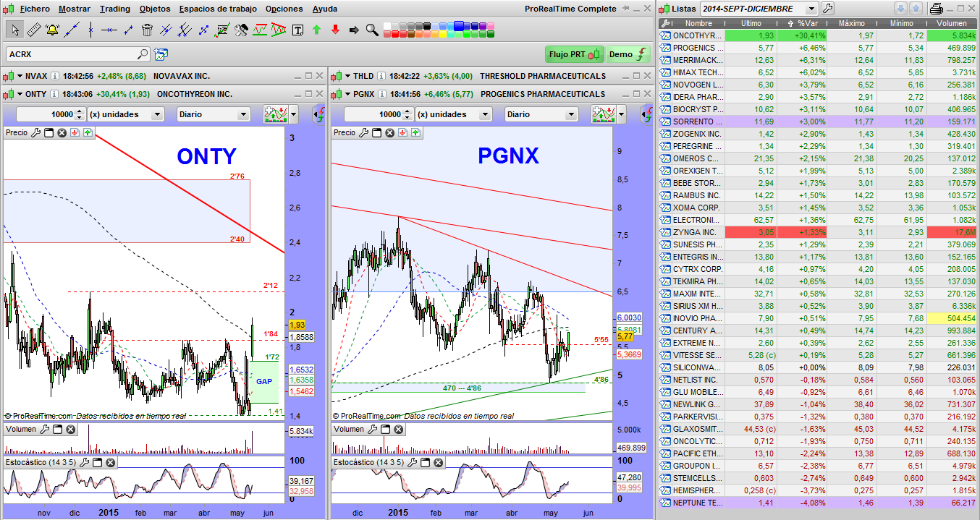Image resolution: width=980 pixels, height=520 pixels.
Task: Open the hammer and wrench tools icon
Action: coord(241,30)
